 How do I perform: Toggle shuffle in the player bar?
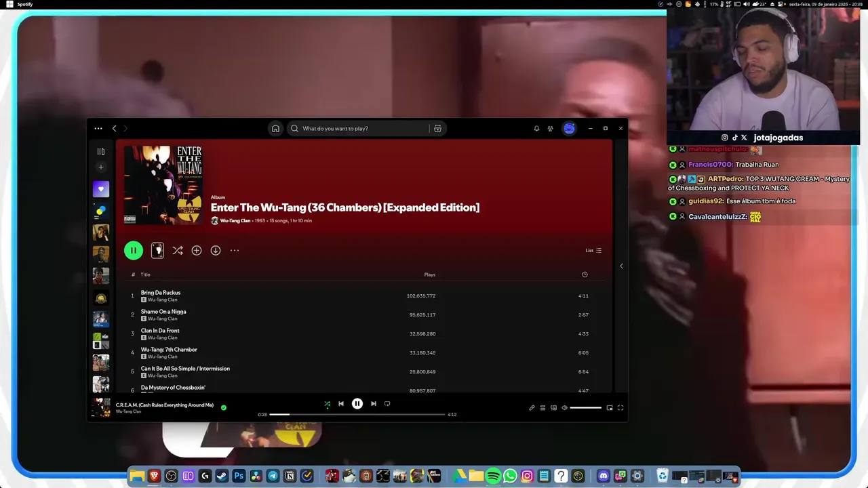(327, 403)
